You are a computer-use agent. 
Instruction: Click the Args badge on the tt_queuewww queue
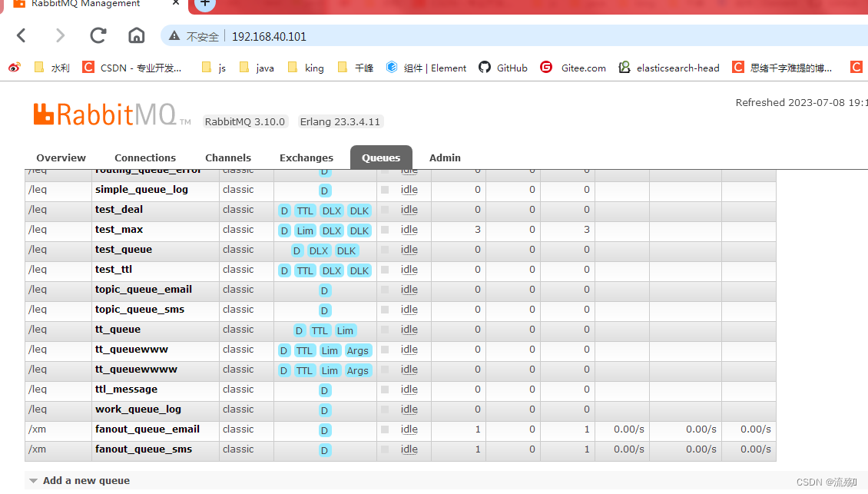pos(358,350)
